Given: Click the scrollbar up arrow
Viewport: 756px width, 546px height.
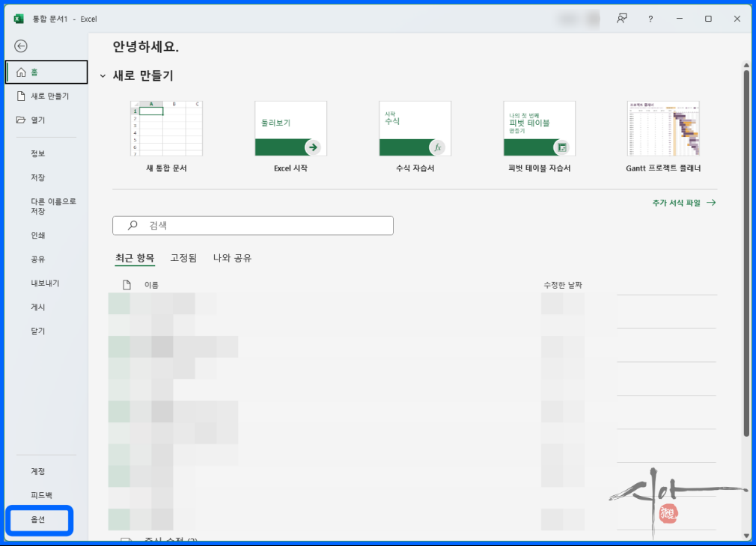Looking at the screenshot, I should coord(746,65).
